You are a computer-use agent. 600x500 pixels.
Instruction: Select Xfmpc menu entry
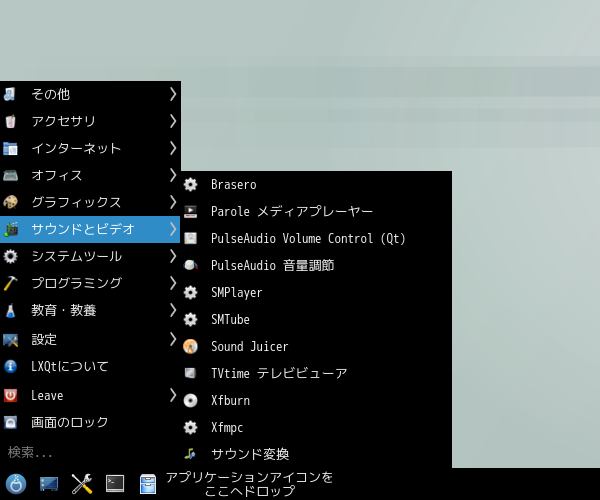[x=316, y=427]
